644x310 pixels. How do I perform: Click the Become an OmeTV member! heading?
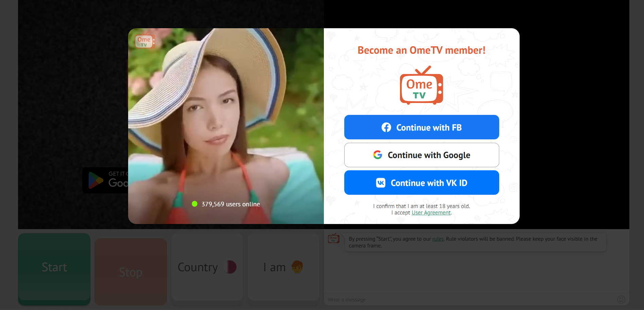click(x=421, y=50)
